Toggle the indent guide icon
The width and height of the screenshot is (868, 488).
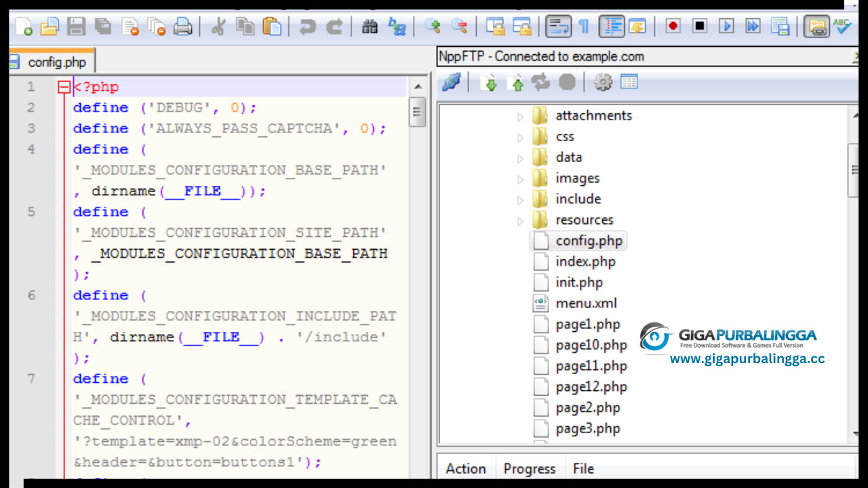pyautogui.click(x=612, y=26)
